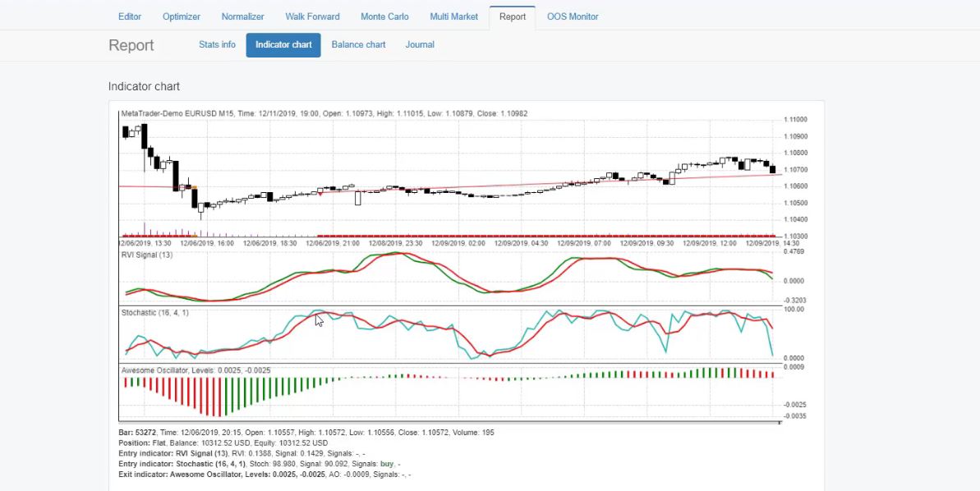980x491 pixels.
Task: Click the RVI Signal (13) panel label
Action: click(x=147, y=255)
